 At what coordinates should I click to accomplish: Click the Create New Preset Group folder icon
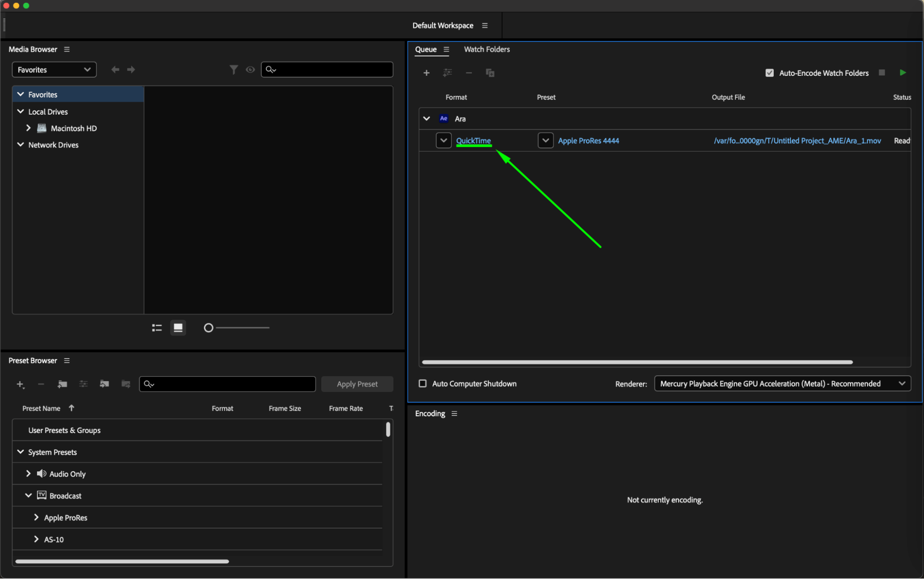(x=62, y=384)
